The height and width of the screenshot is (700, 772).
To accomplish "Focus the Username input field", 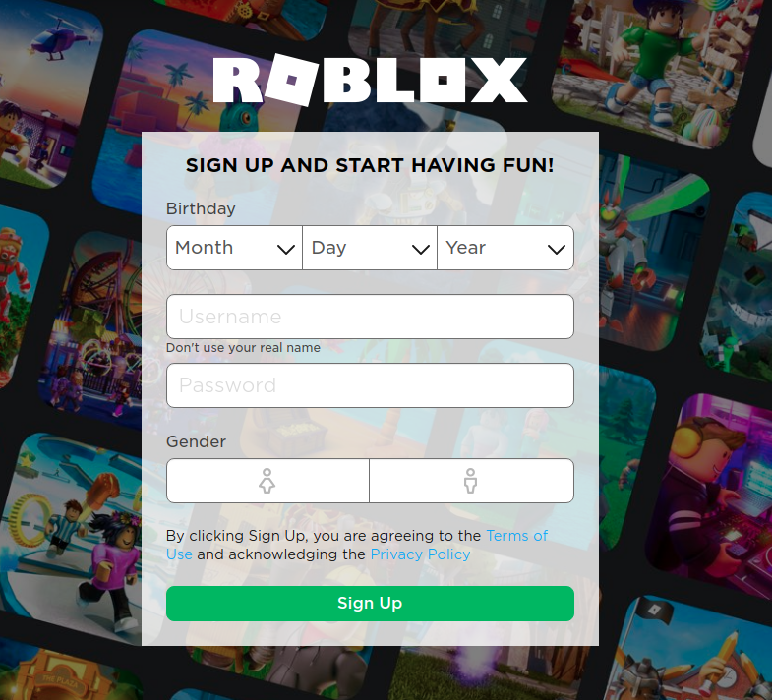I will click(x=370, y=317).
